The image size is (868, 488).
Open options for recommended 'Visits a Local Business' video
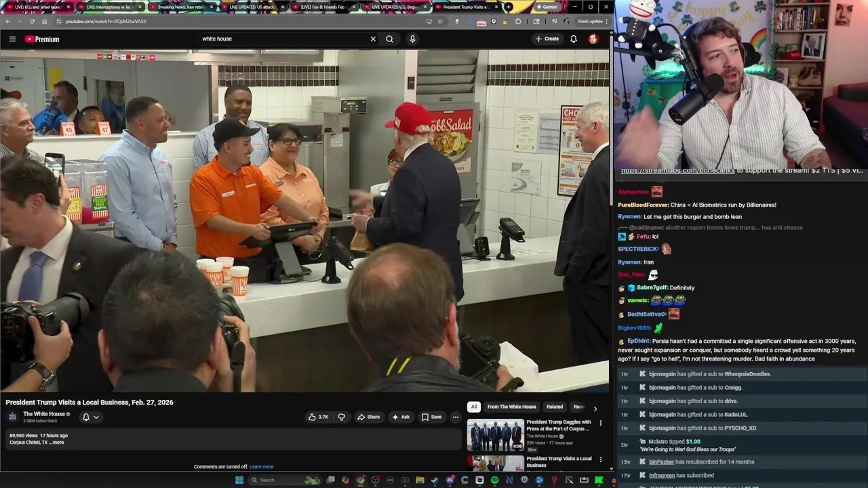pyautogui.click(x=600, y=460)
